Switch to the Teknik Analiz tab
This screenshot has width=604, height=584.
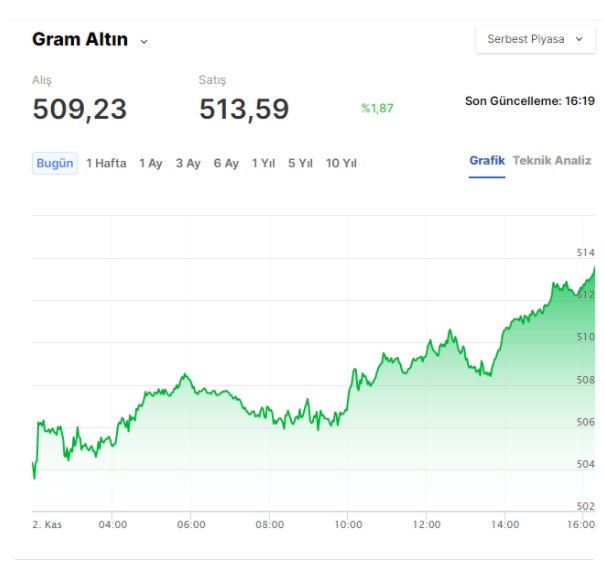point(552,161)
